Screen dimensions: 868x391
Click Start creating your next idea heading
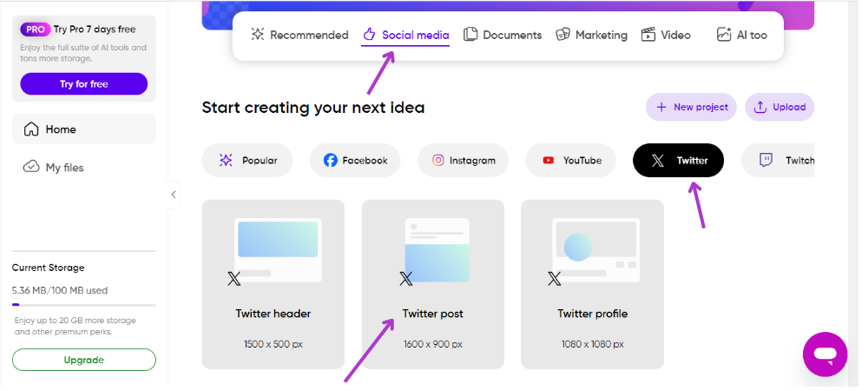(x=313, y=108)
